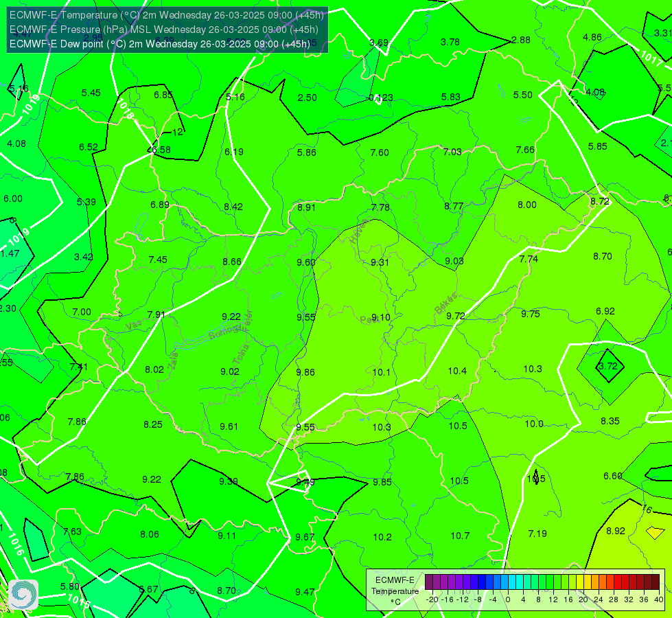Click the Zala region label
This screenshot has height=618, width=672.
click(173, 361)
